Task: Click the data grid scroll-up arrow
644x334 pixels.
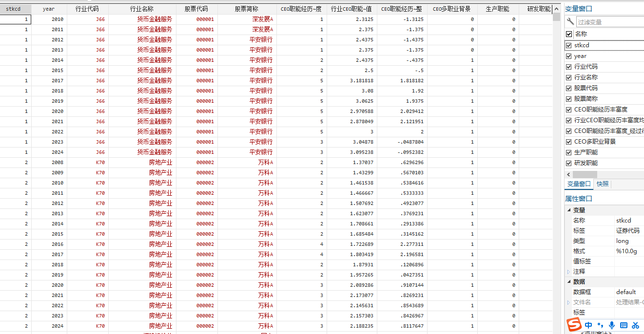Action: tap(556, 9)
